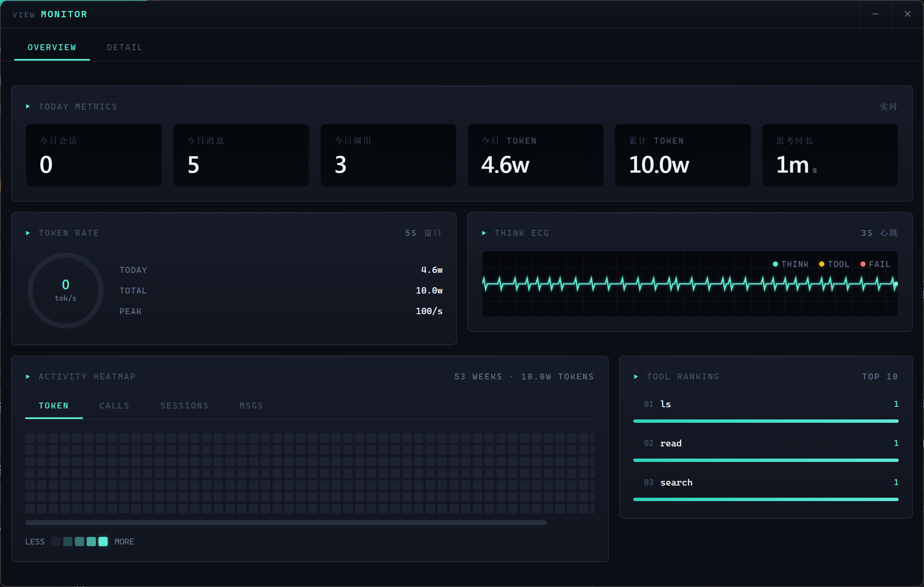Click the THINK legend dot

(775, 264)
